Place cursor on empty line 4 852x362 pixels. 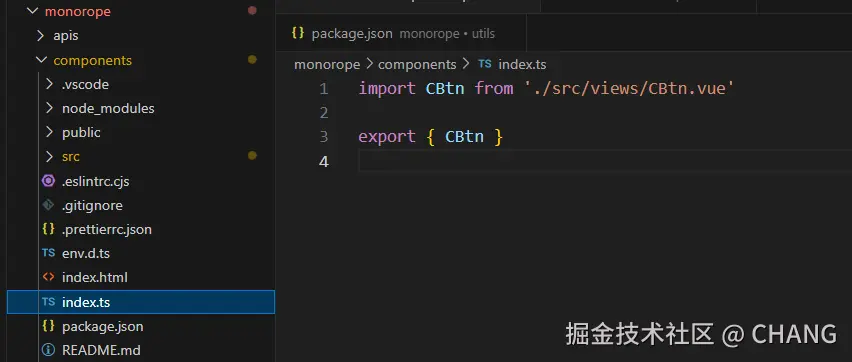tap(605, 161)
